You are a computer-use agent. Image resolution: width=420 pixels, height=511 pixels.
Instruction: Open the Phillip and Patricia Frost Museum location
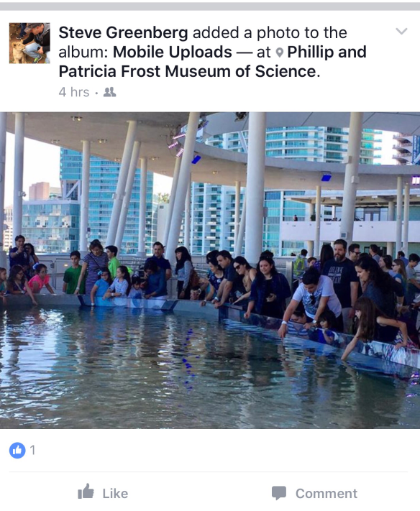(213, 62)
